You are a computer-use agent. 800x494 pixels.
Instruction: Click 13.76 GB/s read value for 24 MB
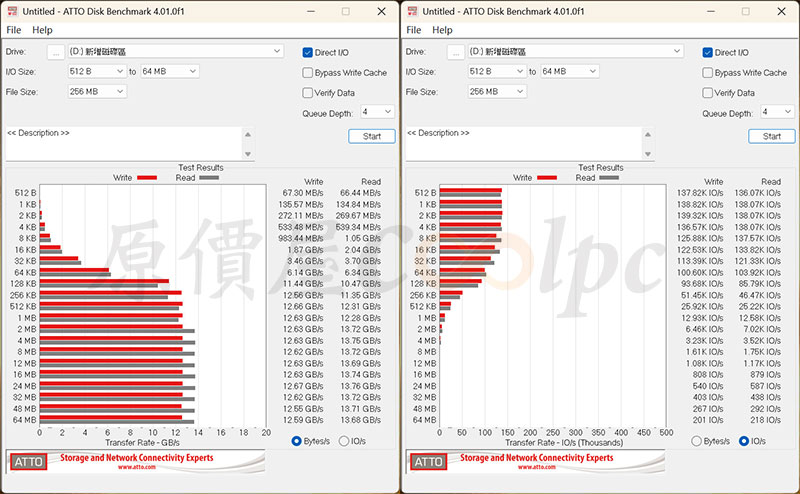361,386
